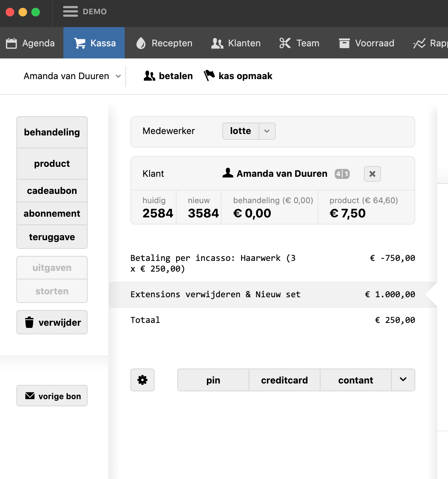Click the kas opmaak flag option
The image size is (448, 479).
(x=238, y=76)
